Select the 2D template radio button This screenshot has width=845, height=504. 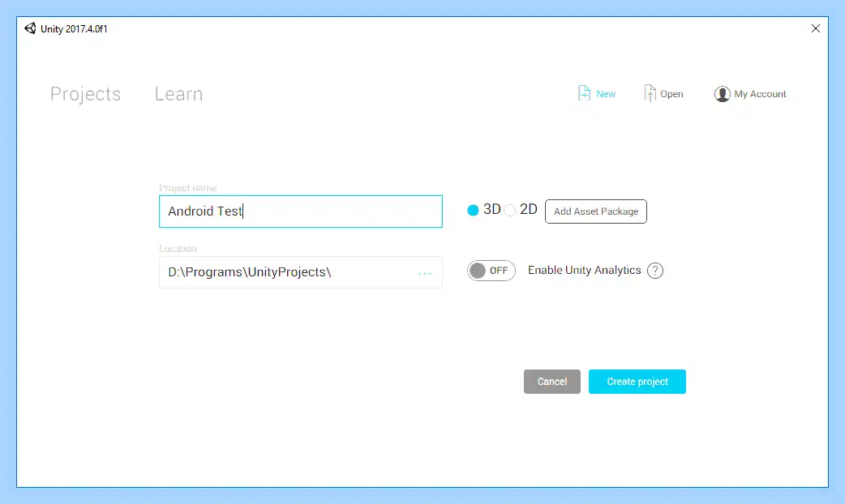pyautogui.click(x=509, y=210)
